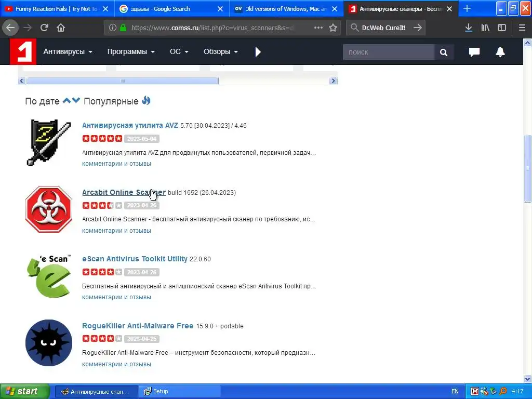Image resolution: width=532 pixels, height=399 pixels.
Task: Click the red Comss.ru logo
Action: click(x=23, y=51)
